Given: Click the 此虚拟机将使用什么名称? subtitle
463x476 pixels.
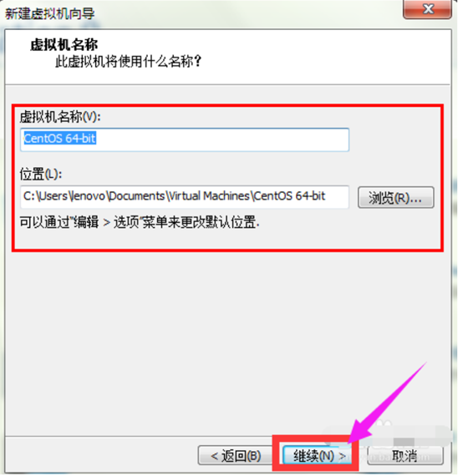Looking at the screenshot, I should [x=128, y=62].
